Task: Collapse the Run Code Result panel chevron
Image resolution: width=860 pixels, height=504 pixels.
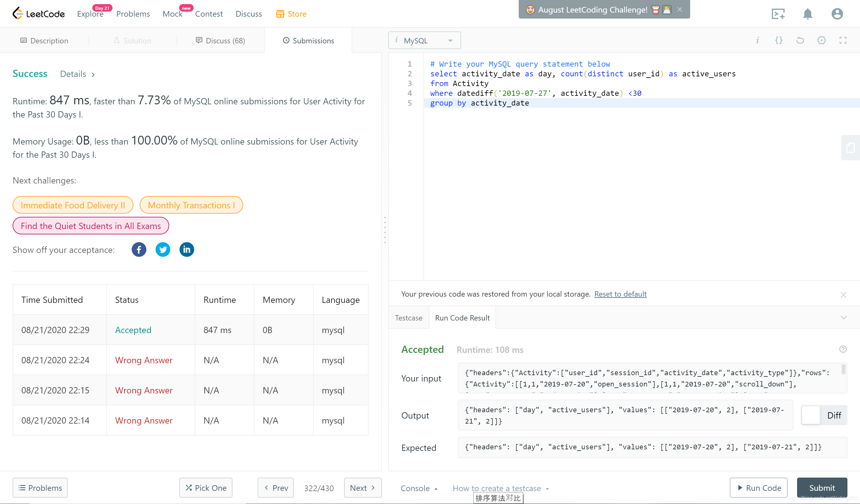Action: pos(843,317)
